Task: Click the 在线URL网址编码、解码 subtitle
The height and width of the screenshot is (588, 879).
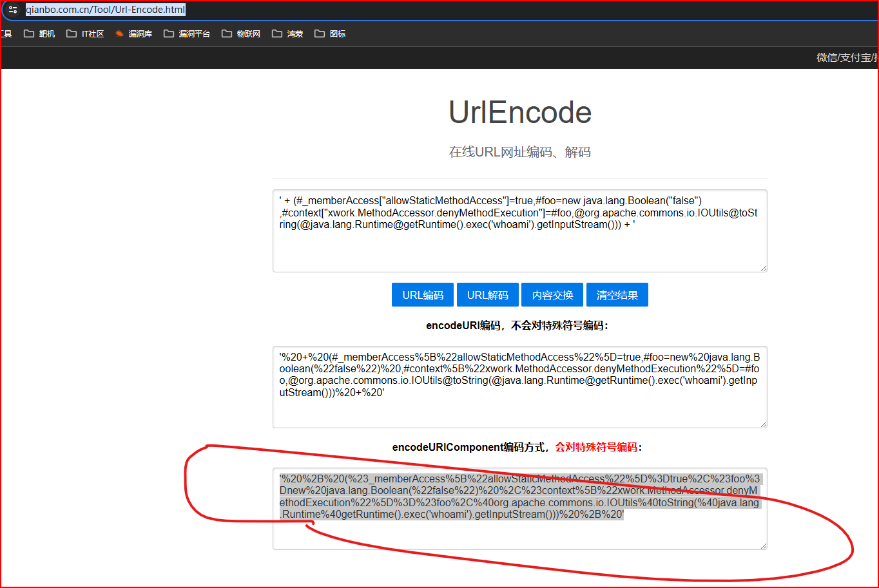Action: point(520,152)
